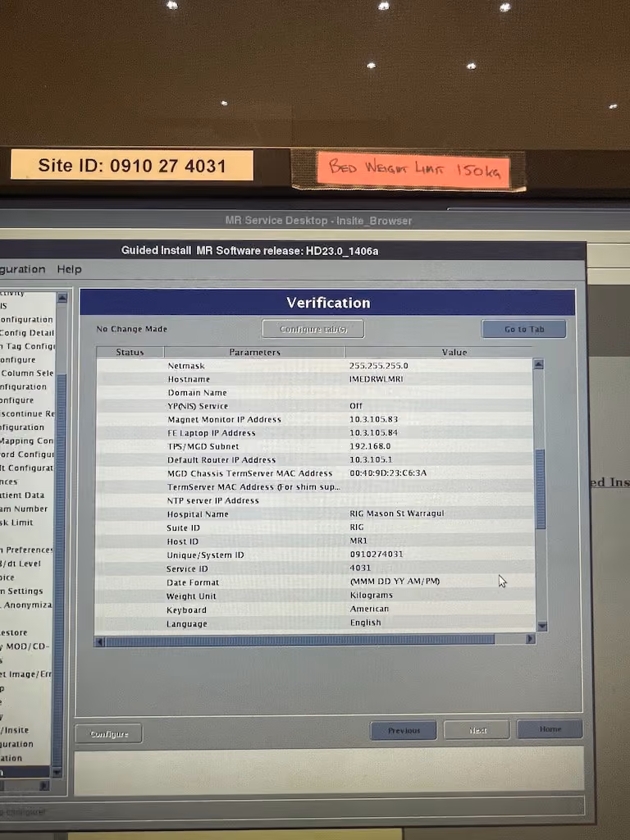Image resolution: width=630 pixels, height=840 pixels.
Task: Select the Service ID row
Action: click(315, 568)
